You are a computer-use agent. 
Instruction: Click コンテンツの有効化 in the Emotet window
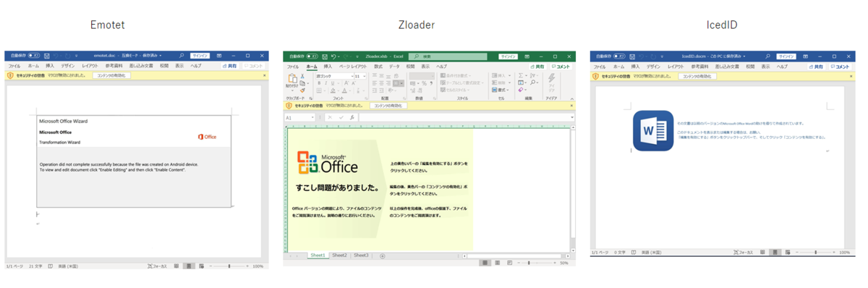111,75
